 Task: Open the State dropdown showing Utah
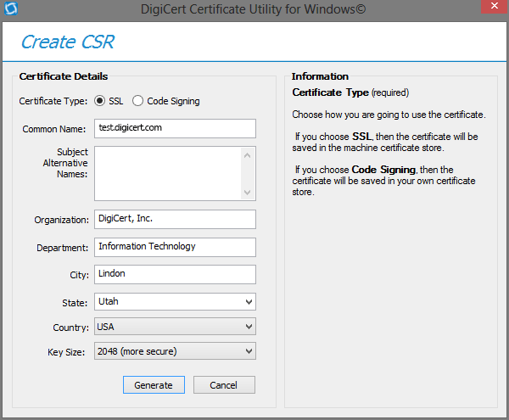click(175, 301)
